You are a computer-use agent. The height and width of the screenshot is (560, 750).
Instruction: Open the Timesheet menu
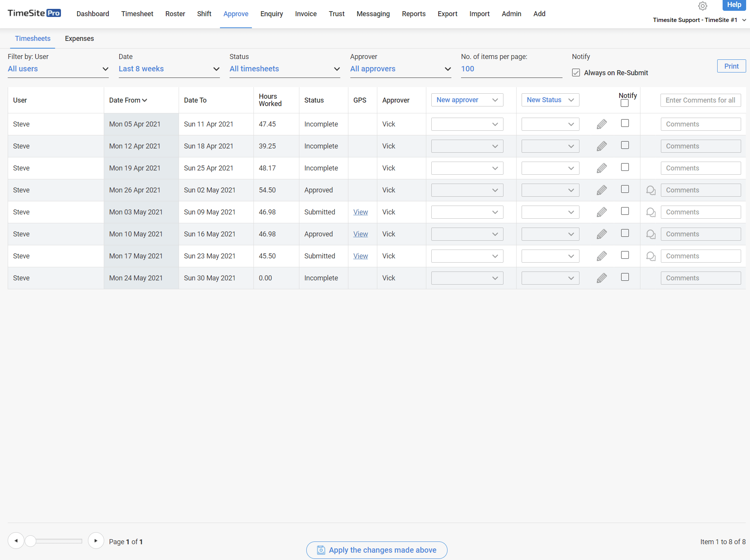tap(137, 14)
